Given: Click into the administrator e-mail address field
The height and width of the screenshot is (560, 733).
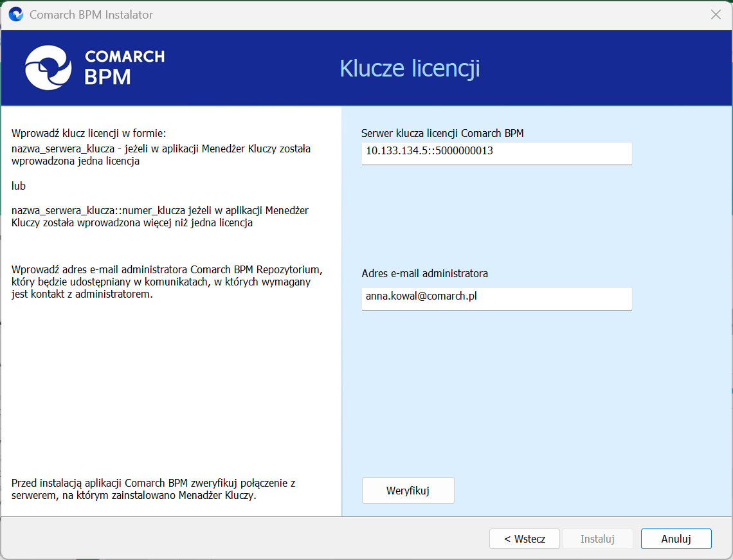Looking at the screenshot, I should pos(496,298).
